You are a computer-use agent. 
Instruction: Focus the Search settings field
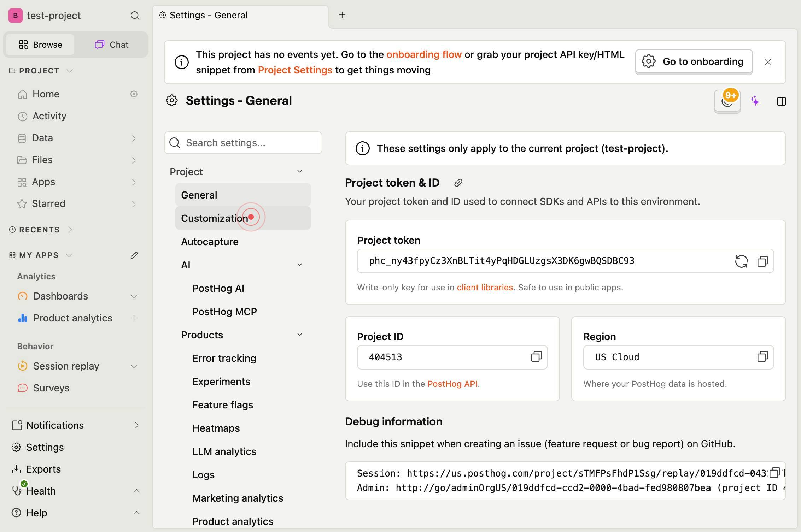(243, 143)
